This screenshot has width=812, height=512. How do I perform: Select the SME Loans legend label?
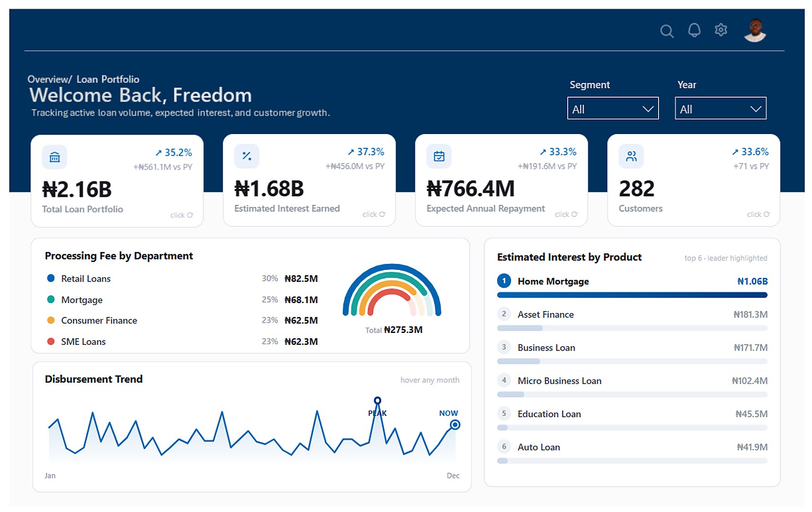click(83, 341)
